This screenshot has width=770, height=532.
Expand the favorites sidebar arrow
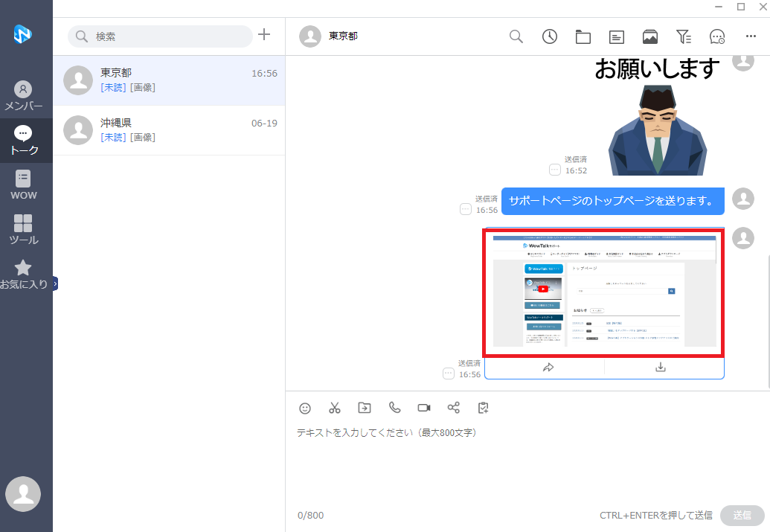pyautogui.click(x=55, y=283)
